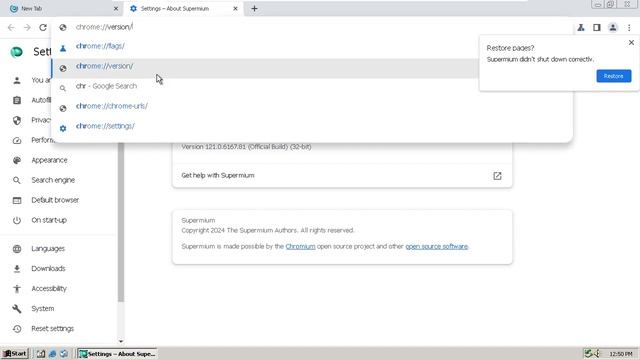This screenshot has height=360, width=640.
Task: Open the Chromium link
Action: click(x=300, y=247)
